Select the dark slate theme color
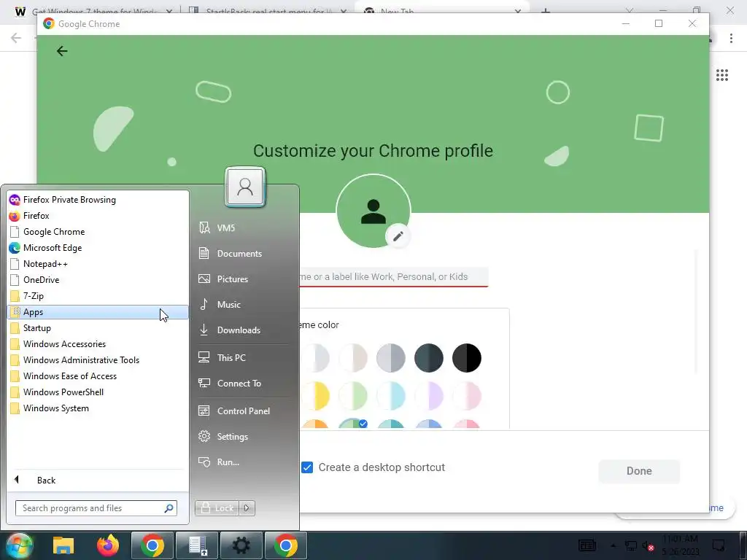Image resolution: width=747 pixels, height=560 pixels. point(429,357)
